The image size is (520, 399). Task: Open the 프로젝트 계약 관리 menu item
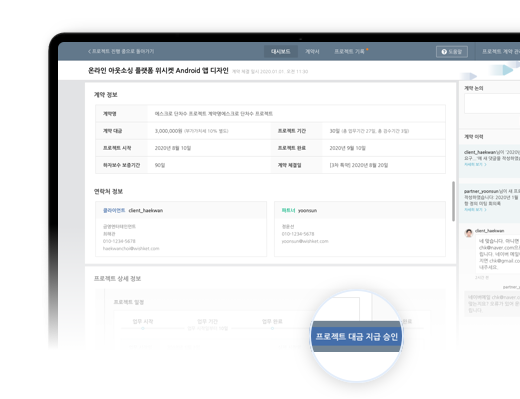tap(501, 52)
